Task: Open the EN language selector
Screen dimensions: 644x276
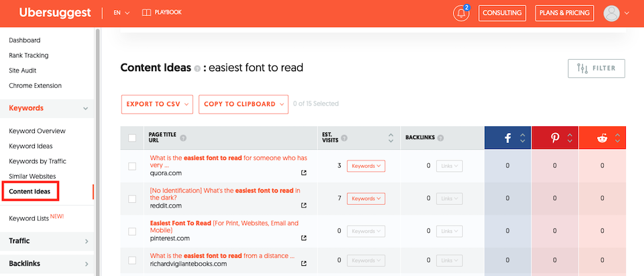Action: click(x=121, y=13)
